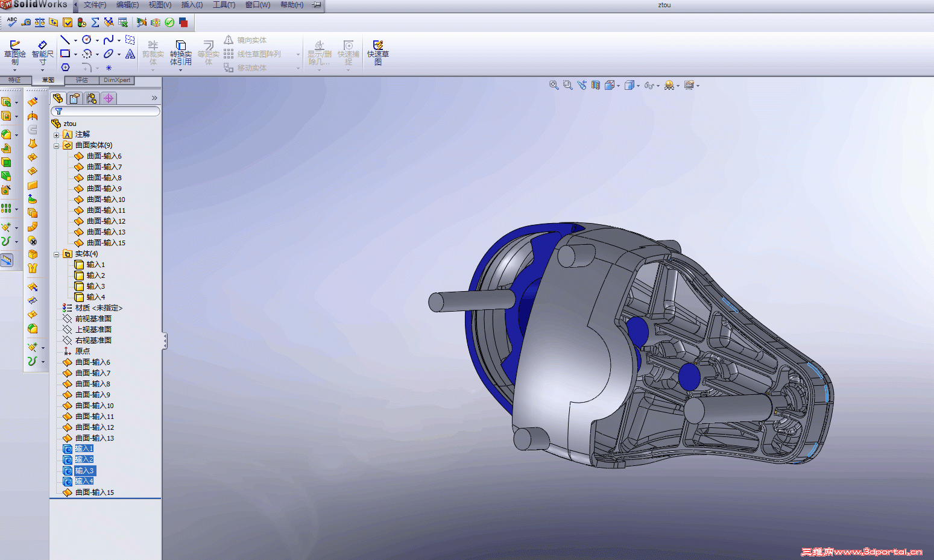
Task: Click the Section View icon
Action: 596,86
